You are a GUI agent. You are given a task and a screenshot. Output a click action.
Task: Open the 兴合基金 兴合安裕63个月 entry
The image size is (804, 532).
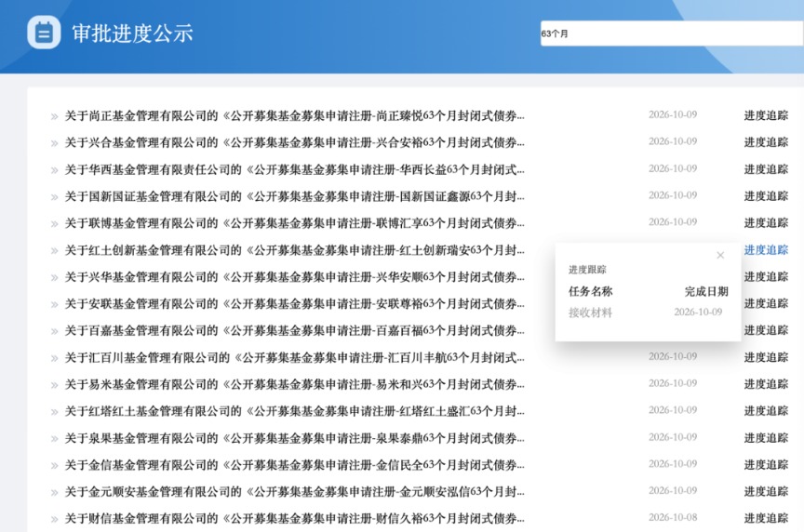point(294,142)
